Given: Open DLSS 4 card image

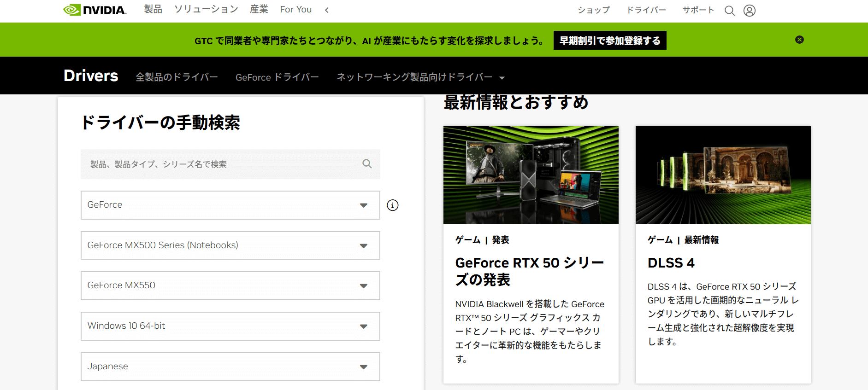Looking at the screenshot, I should point(723,175).
